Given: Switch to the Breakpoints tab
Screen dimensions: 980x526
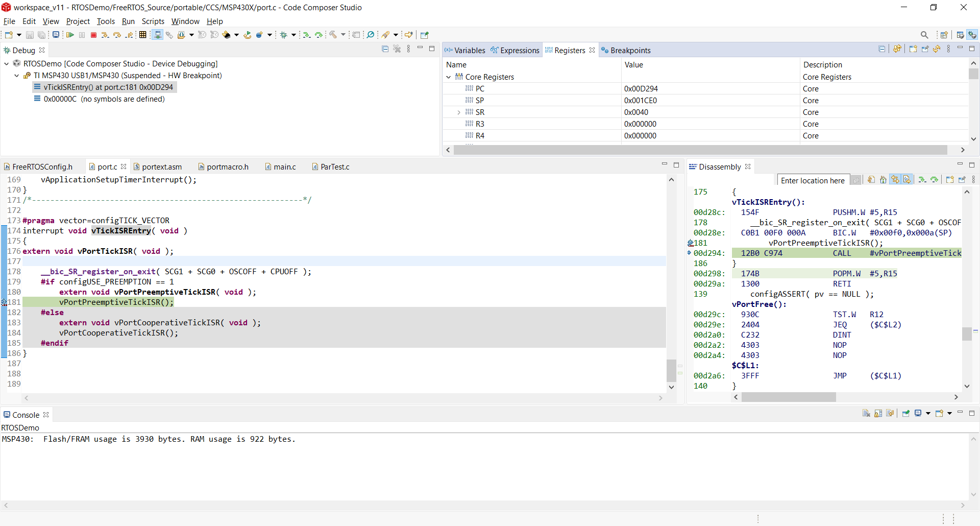Looking at the screenshot, I should [626, 50].
